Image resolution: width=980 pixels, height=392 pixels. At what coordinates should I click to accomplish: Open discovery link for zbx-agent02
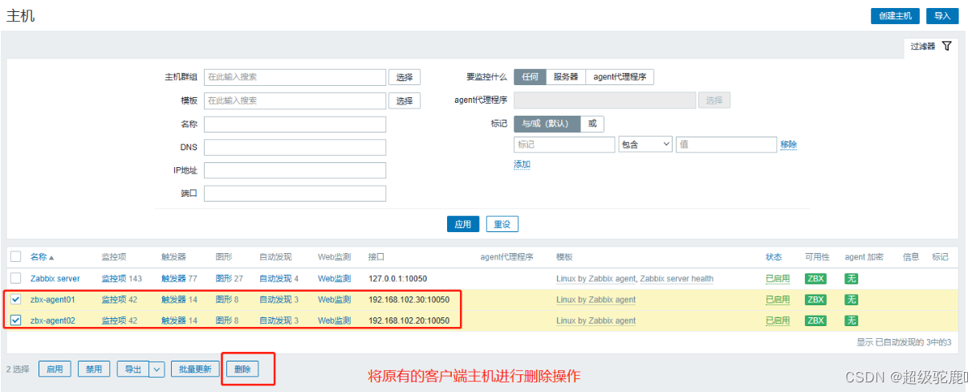(275, 321)
